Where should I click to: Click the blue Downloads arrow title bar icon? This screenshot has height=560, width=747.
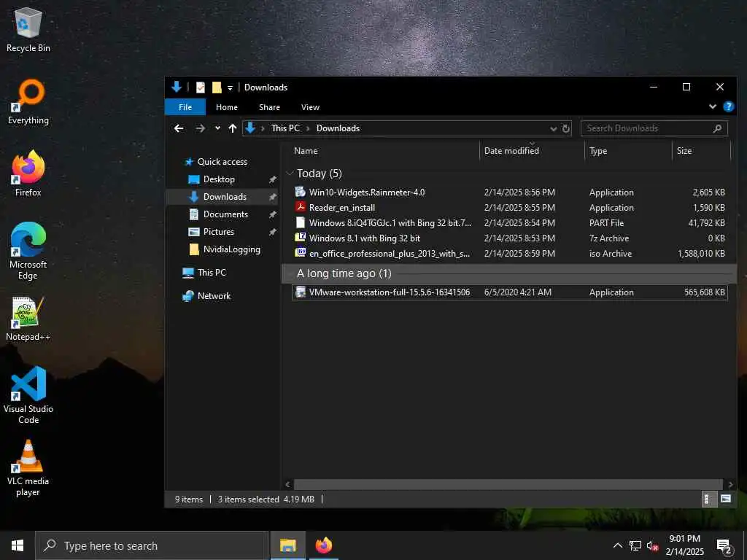pos(177,87)
